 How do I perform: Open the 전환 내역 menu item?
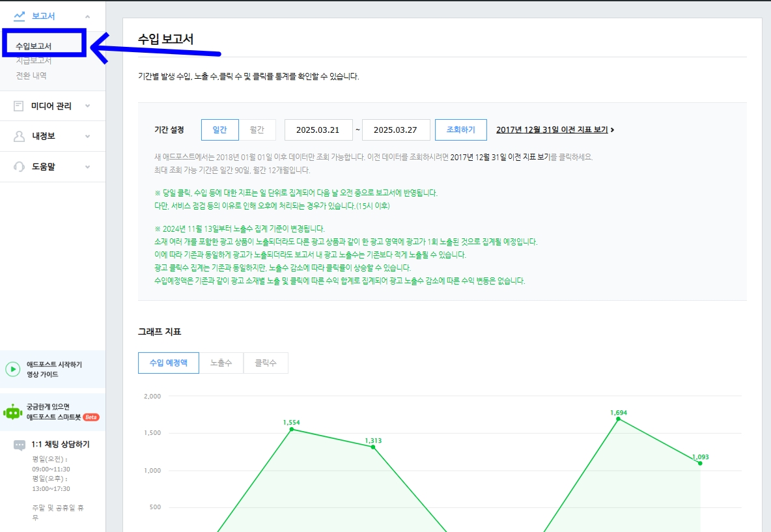click(31, 76)
